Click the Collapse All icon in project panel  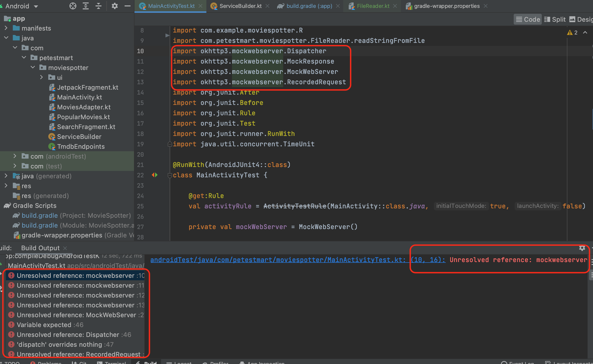98,6
